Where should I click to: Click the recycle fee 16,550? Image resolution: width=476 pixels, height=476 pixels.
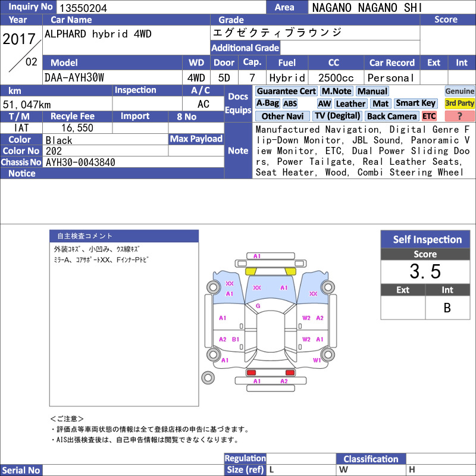pos(77,128)
